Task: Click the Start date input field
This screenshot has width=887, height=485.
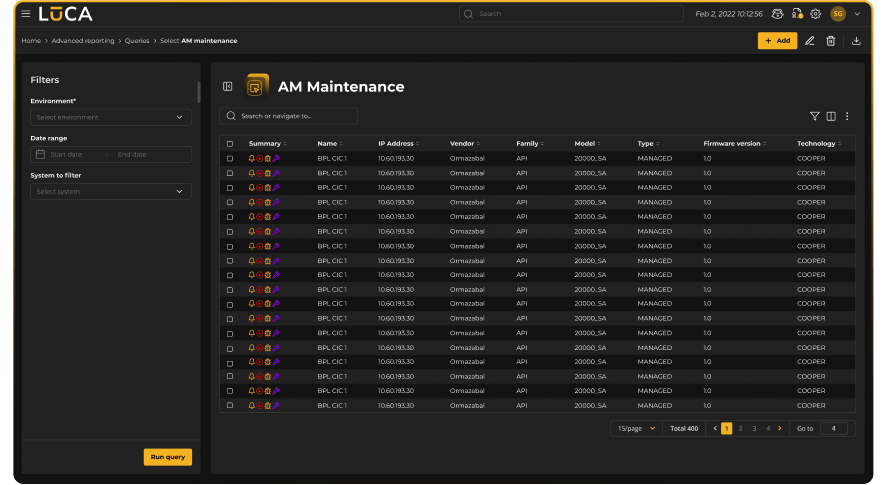Action: point(71,154)
